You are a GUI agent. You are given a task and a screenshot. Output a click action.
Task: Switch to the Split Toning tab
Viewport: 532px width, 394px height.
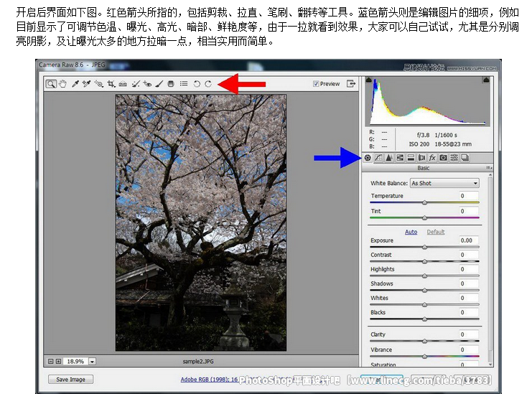point(411,158)
